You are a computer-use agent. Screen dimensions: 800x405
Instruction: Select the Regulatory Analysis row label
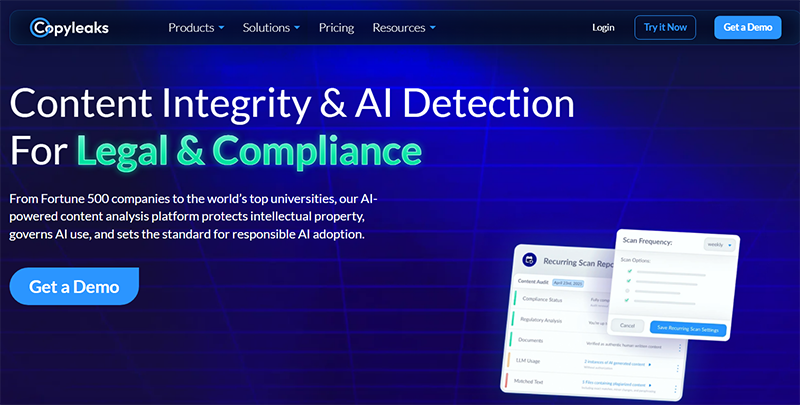click(541, 320)
